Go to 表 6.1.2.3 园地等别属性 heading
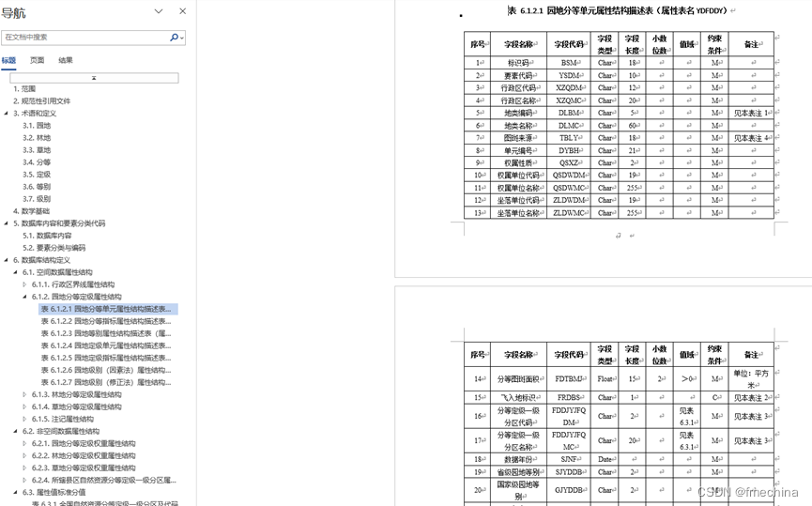This screenshot has height=506, width=812. 106,333
